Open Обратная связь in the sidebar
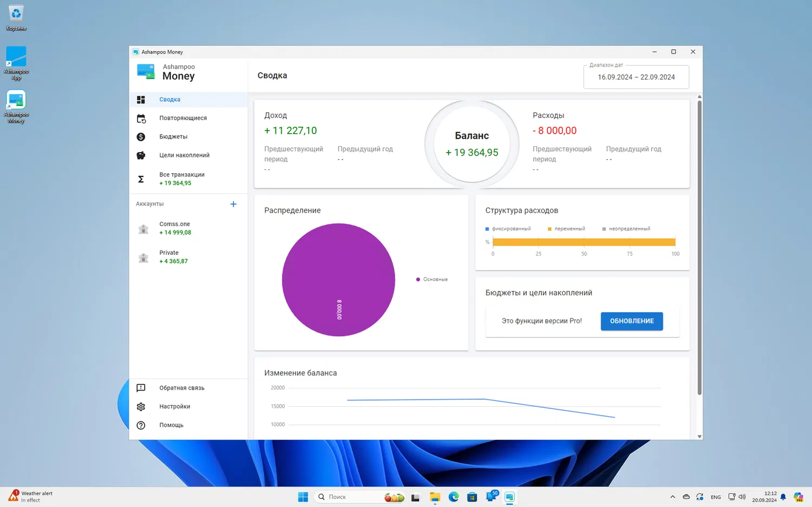The height and width of the screenshot is (507, 812). tap(188, 388)
